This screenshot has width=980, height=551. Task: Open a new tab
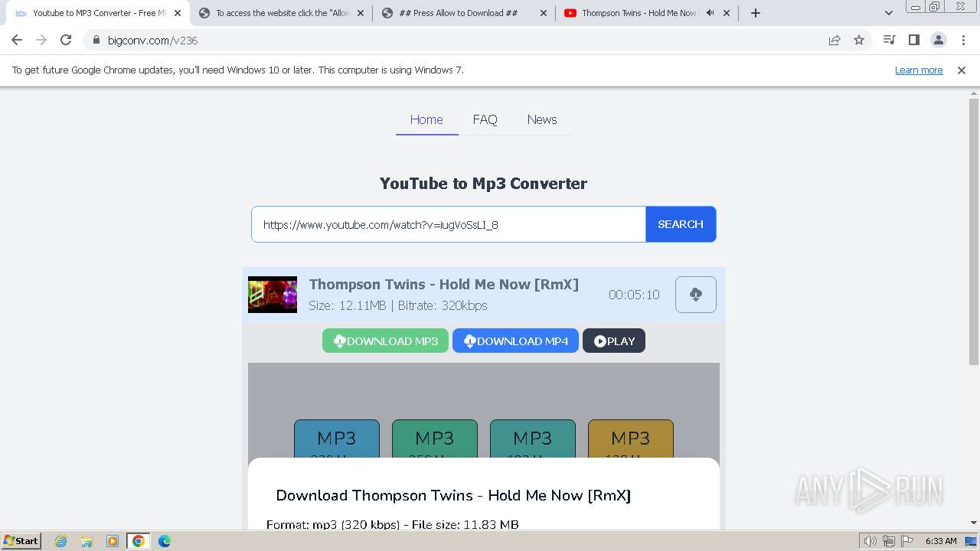click(x=756, y=13)
